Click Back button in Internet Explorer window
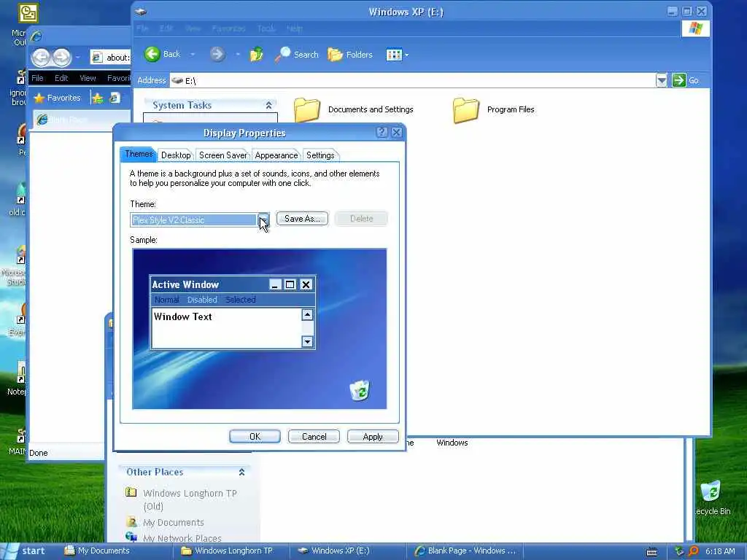 click(41, 58)
